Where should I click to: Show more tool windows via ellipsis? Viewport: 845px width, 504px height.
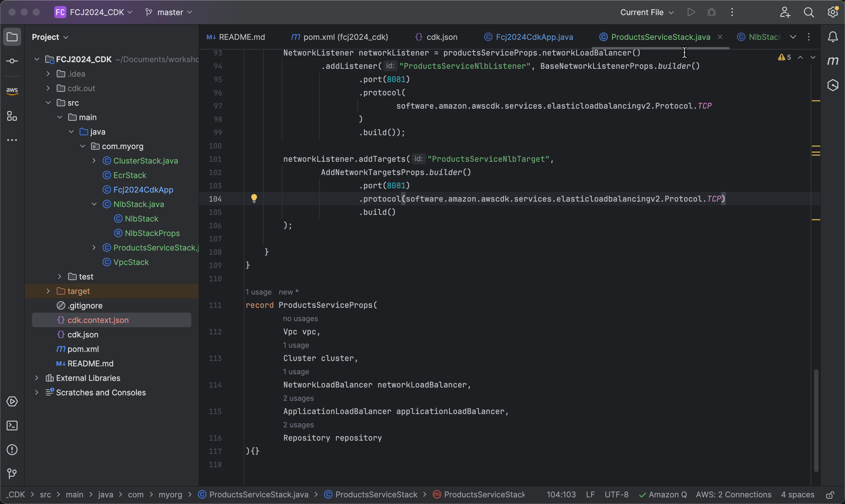pyautogui.click(x=12, y=140)
